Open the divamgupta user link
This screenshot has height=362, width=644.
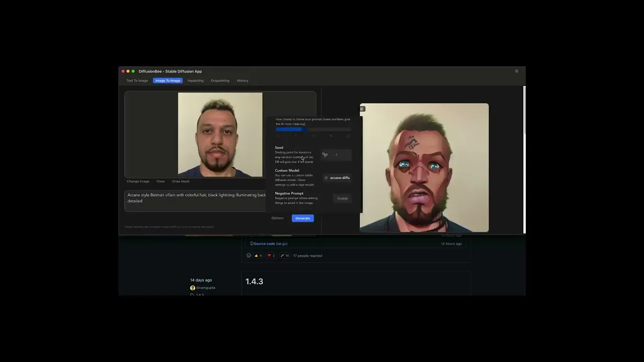pyautogui.click(x=206, y=288)
